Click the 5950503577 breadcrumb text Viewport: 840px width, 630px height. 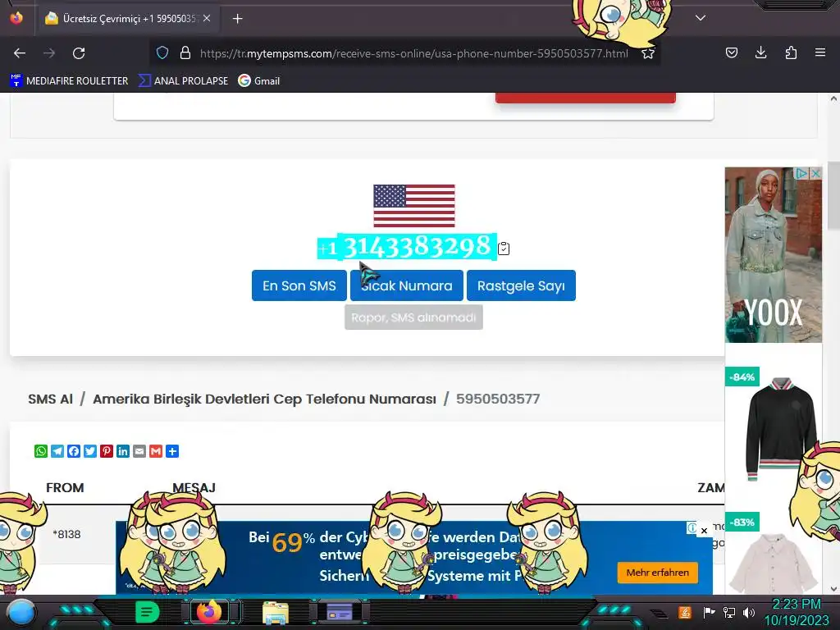point(498,399)
